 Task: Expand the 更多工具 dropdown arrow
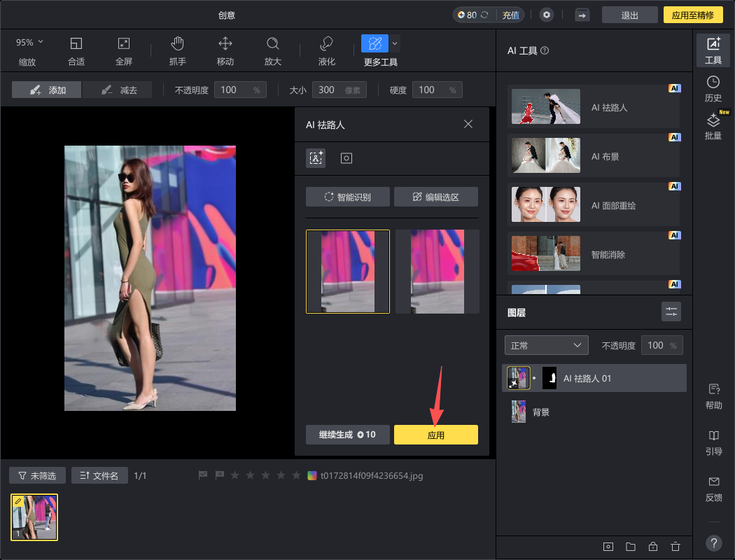coord(395,43)
